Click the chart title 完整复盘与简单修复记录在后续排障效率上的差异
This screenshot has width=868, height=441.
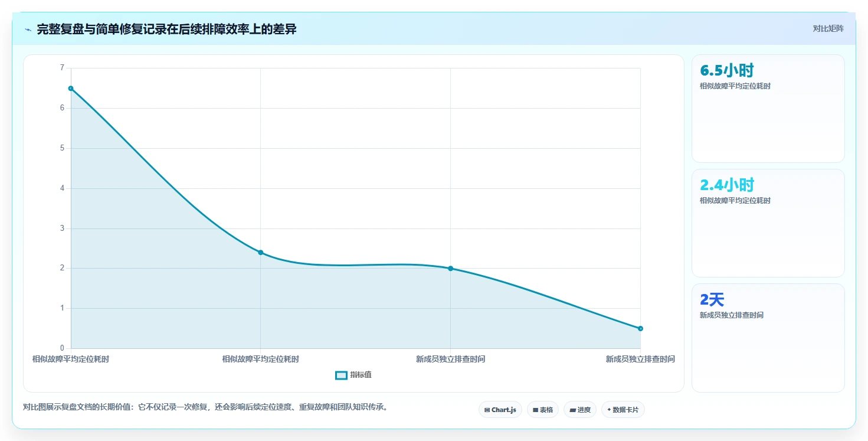(x=166, y=29)
